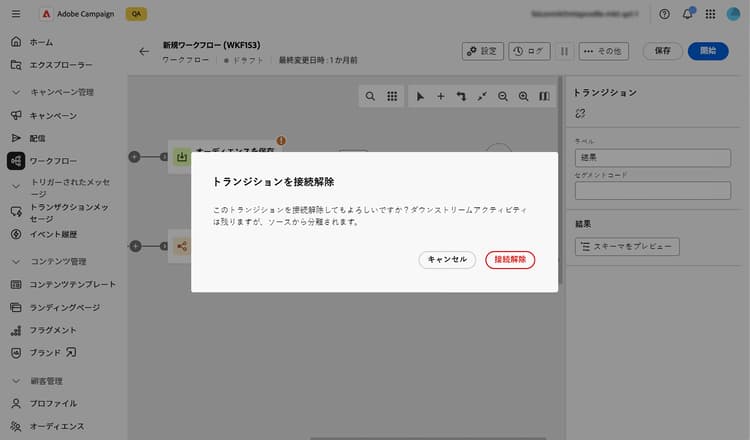Collapse the キャンペーン管理 section

16,92
